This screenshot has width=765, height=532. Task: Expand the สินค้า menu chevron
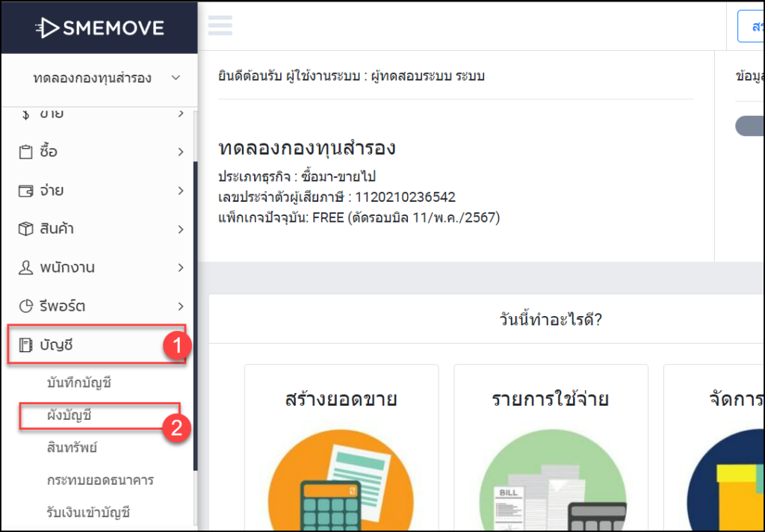tap(180, 229)
